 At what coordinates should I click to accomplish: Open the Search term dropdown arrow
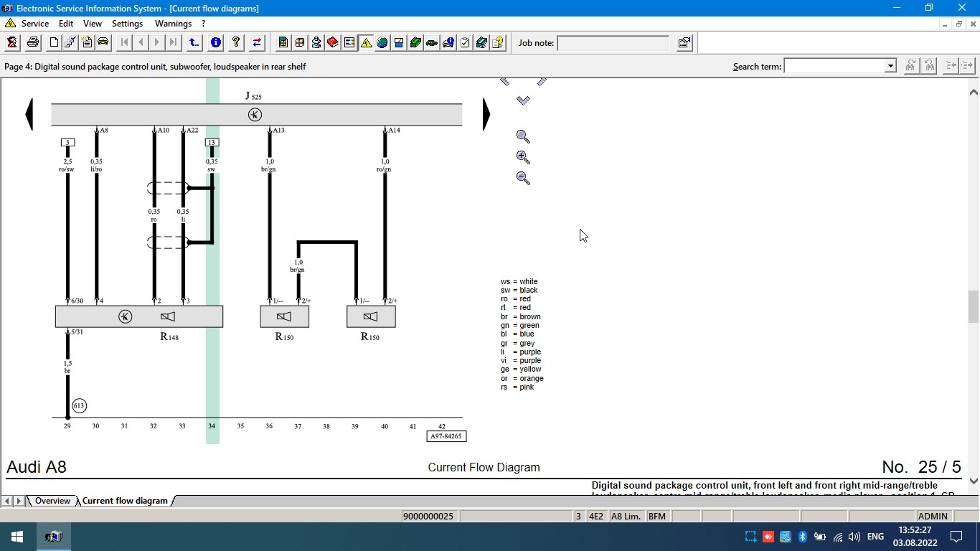[x=890, y=66]
